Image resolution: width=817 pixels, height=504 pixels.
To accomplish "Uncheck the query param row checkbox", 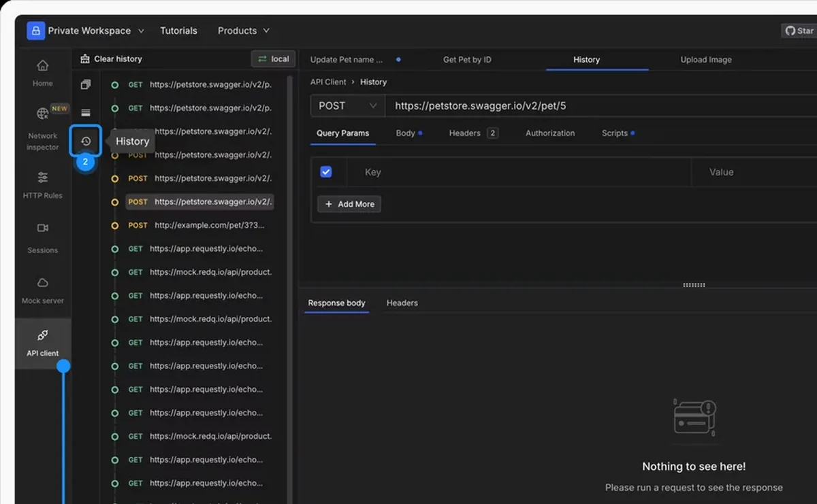I will [x=326, y=172].
